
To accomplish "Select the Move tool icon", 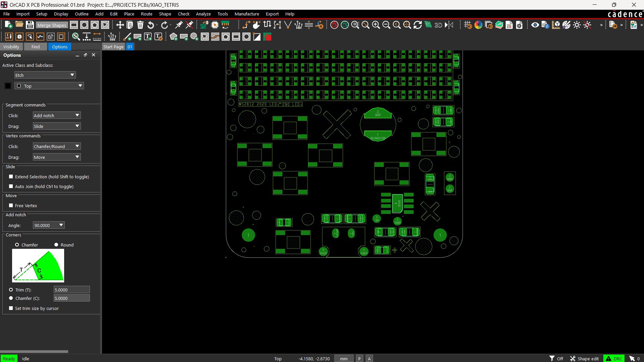I will pyautogui.click(x=120, y=25).
